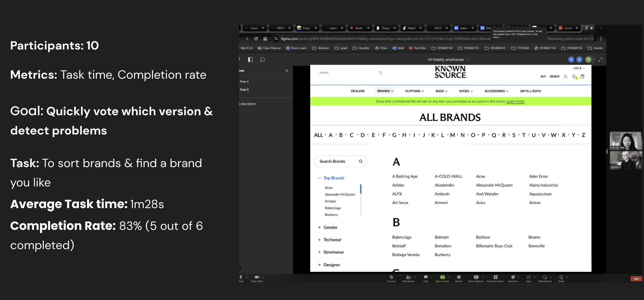Switch to the Kevin browser tab
This screenshot has height=300, width=644.
pos(359,28)
